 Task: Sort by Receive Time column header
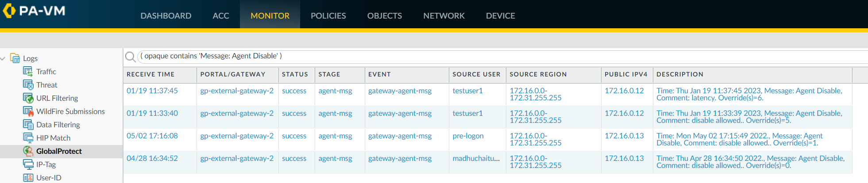150,74
